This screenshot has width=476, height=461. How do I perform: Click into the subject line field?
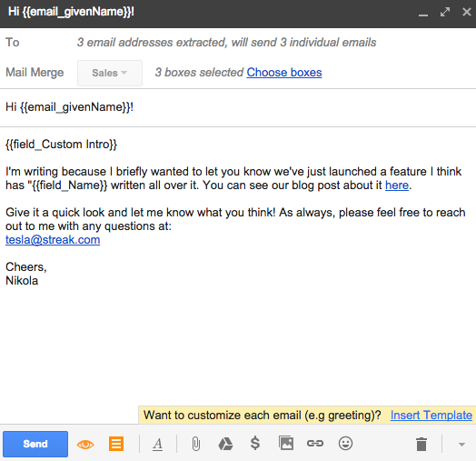point(238,107)
